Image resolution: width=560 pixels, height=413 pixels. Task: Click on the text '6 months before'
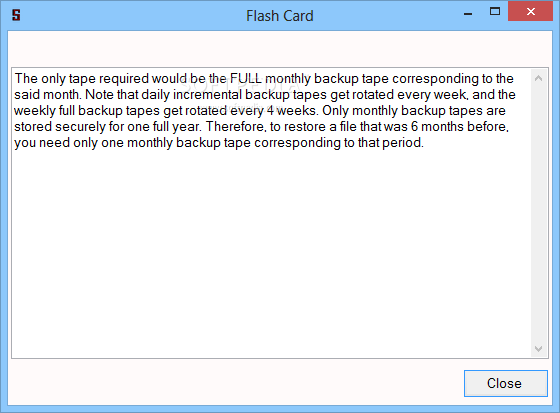(x=459, y=127)
